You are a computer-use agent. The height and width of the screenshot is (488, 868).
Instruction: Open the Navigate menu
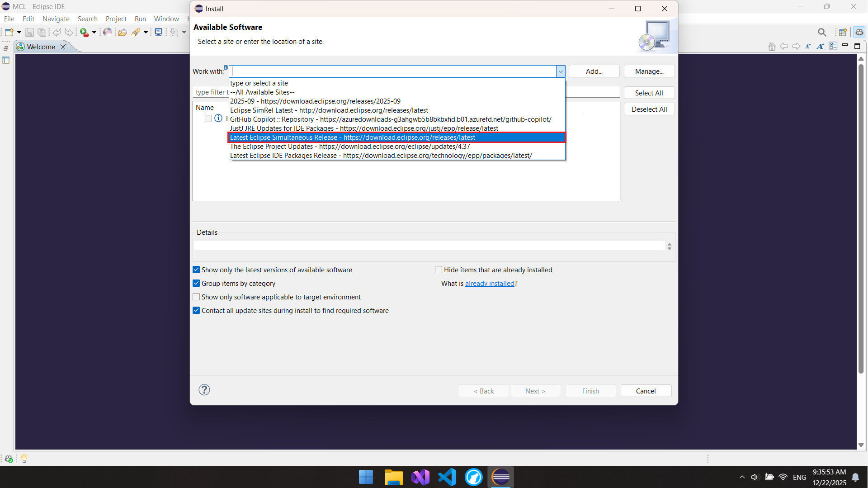tap(56, 19)
